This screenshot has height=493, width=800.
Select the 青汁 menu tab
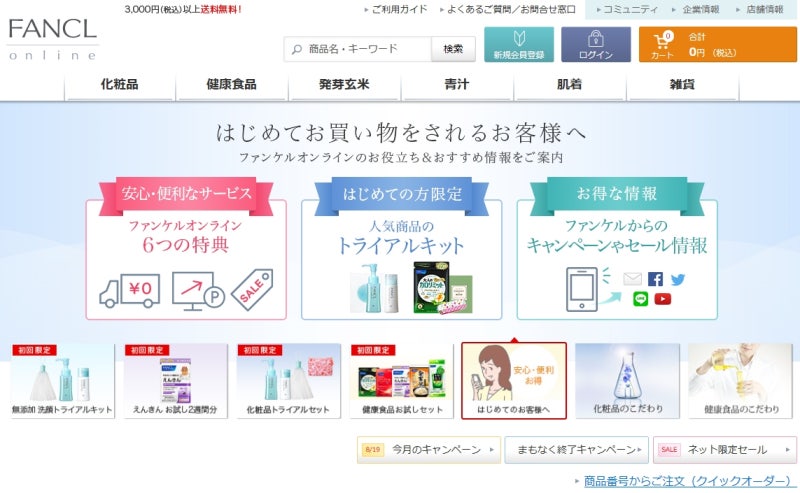[x=457, y=85]
